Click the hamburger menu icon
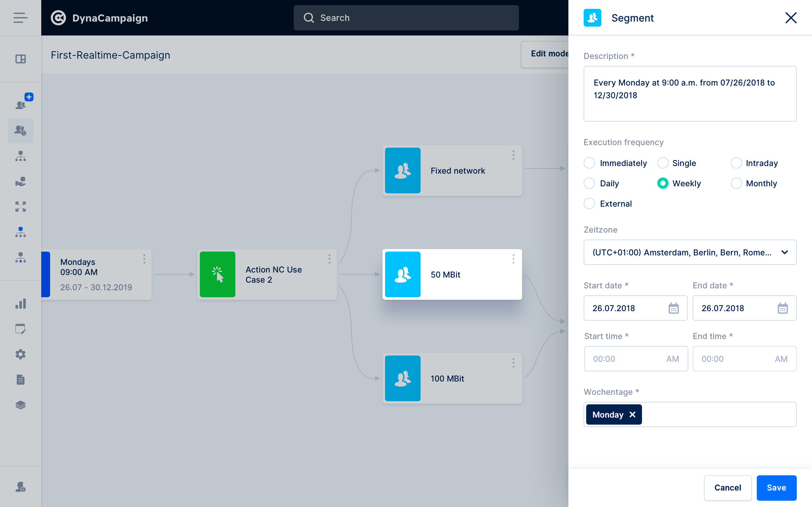This screenshot has width=812, height=507. 21,18
